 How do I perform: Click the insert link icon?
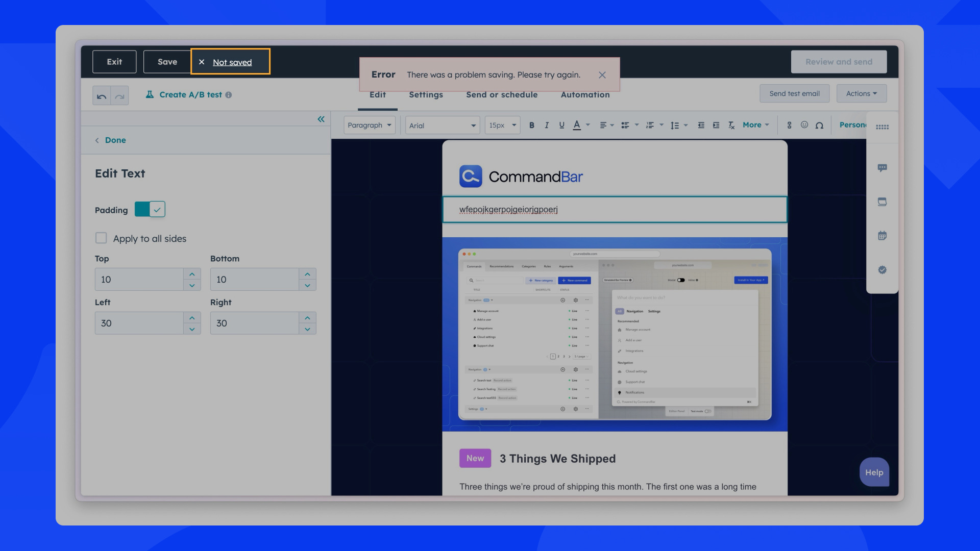(789, 126)
